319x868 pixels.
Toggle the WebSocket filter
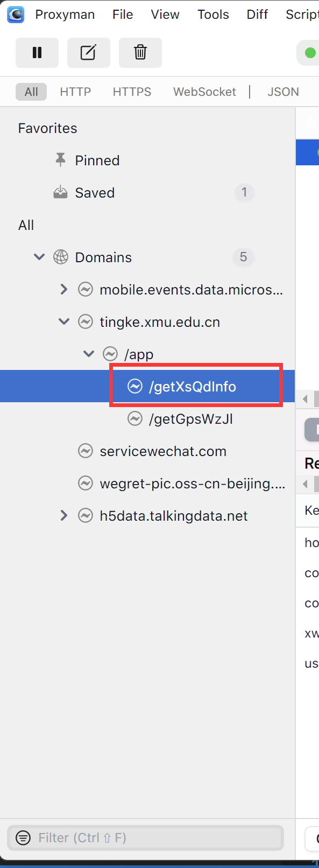(204, 92)
